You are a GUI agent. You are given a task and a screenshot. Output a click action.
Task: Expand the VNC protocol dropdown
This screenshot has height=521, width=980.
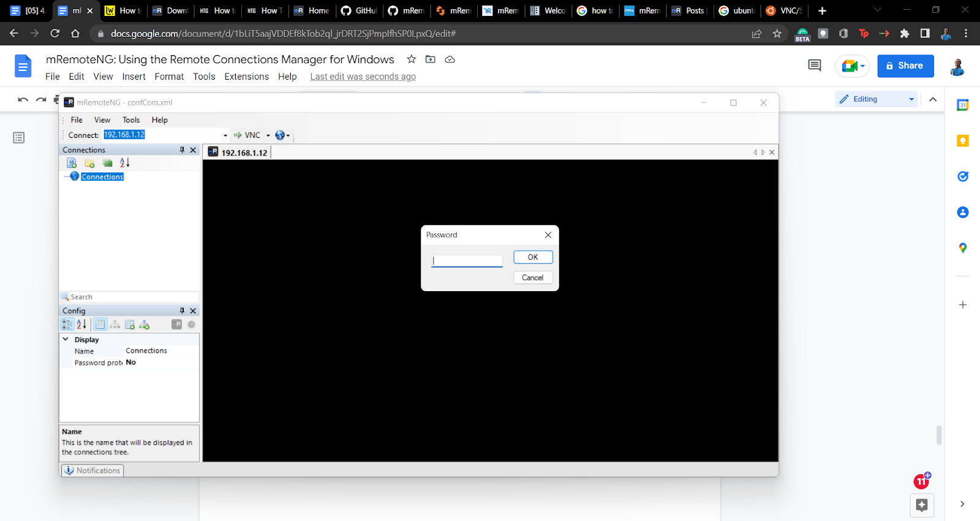click(x=268, y=135)
